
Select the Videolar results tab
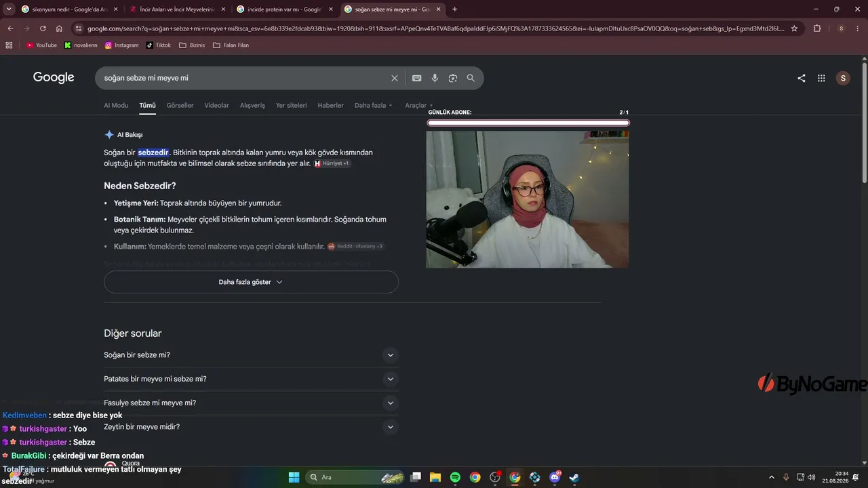click(217, 106)
